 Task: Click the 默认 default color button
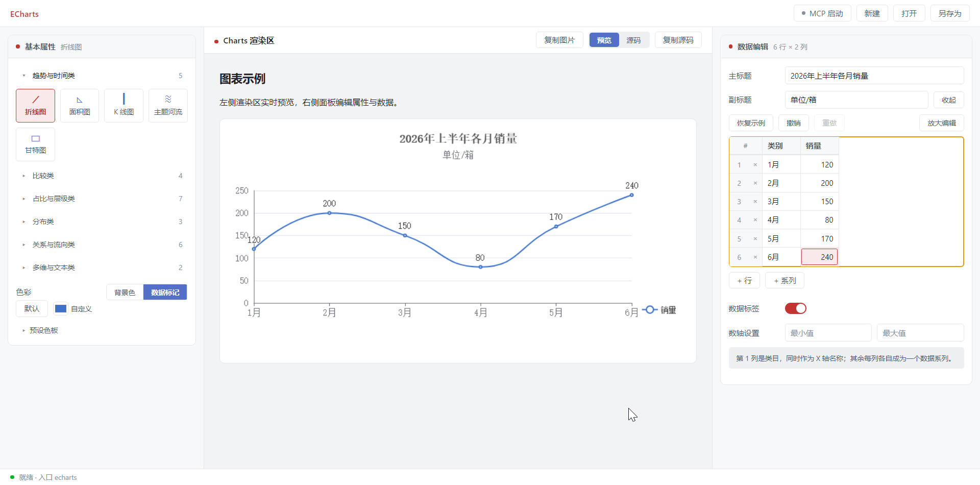[x=32, y=308]
